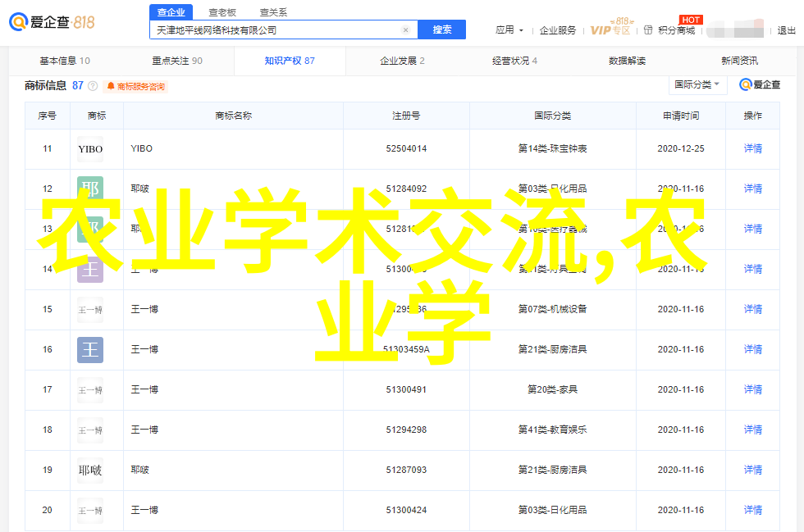
Task: Open 详情 for row 16 厨房洁具 trademark
Action: tap(753, 349)
